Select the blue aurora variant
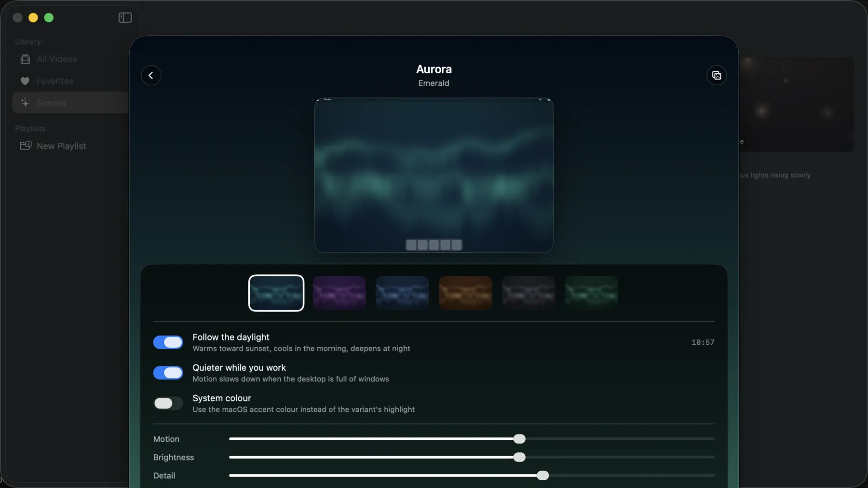This screenshot has height=488, width=868. tap(403, 293)
